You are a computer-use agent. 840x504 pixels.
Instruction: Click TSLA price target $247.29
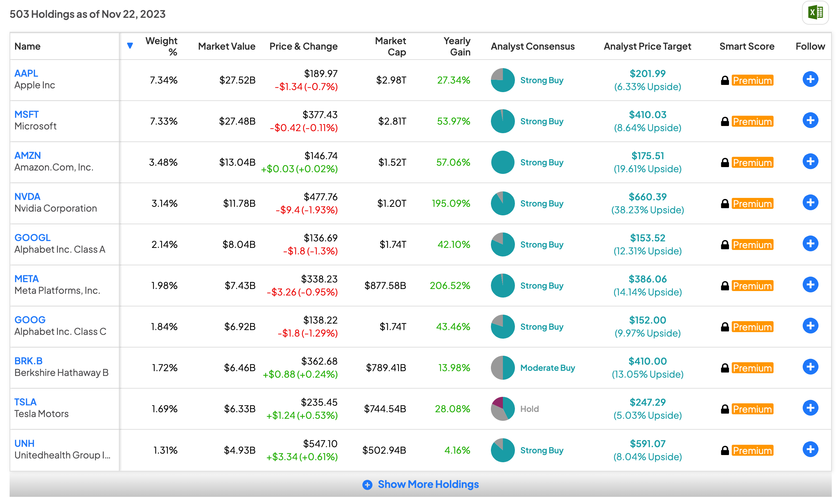click(647, 402)
